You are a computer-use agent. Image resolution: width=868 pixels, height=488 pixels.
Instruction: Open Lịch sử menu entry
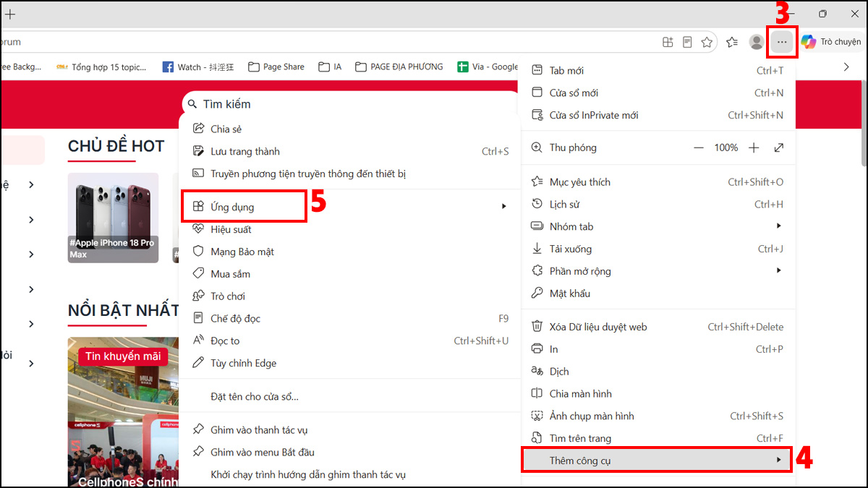[658, 205]
